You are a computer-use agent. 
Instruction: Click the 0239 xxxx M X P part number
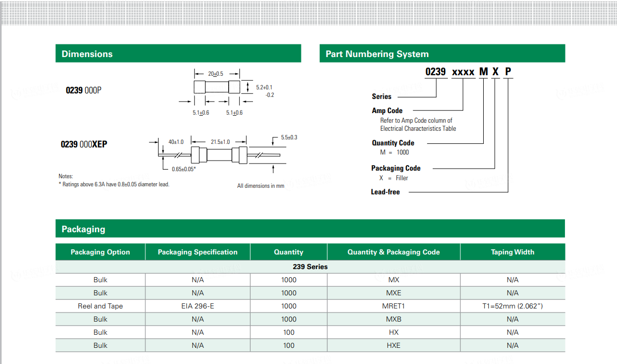pos(468,72)
